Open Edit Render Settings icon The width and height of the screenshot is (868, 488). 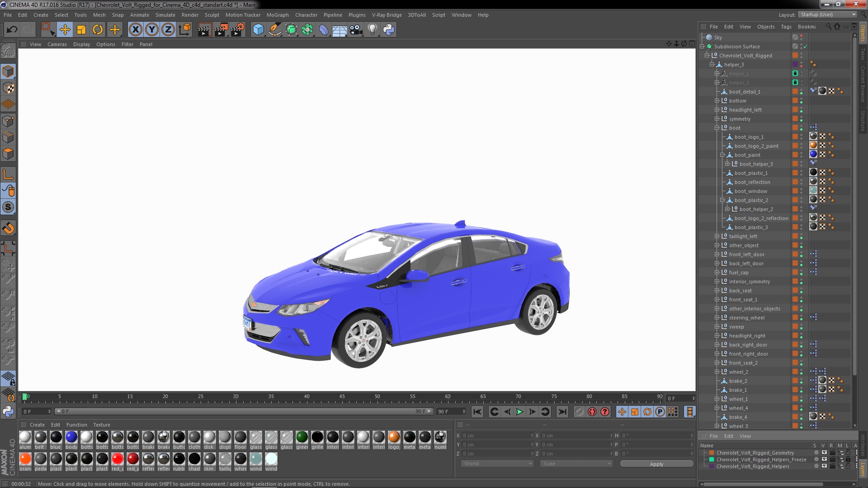238,30
